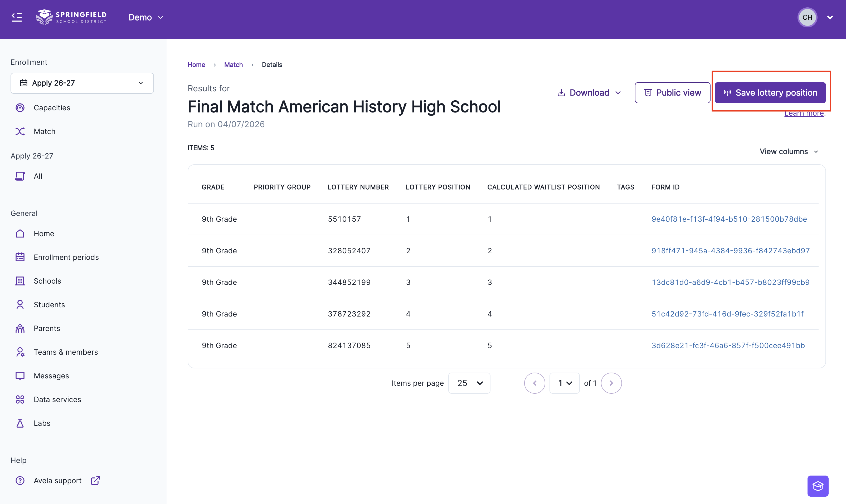Click the Match breadcrumb link
Screen dimensions: 846x504
coord(233,65)
